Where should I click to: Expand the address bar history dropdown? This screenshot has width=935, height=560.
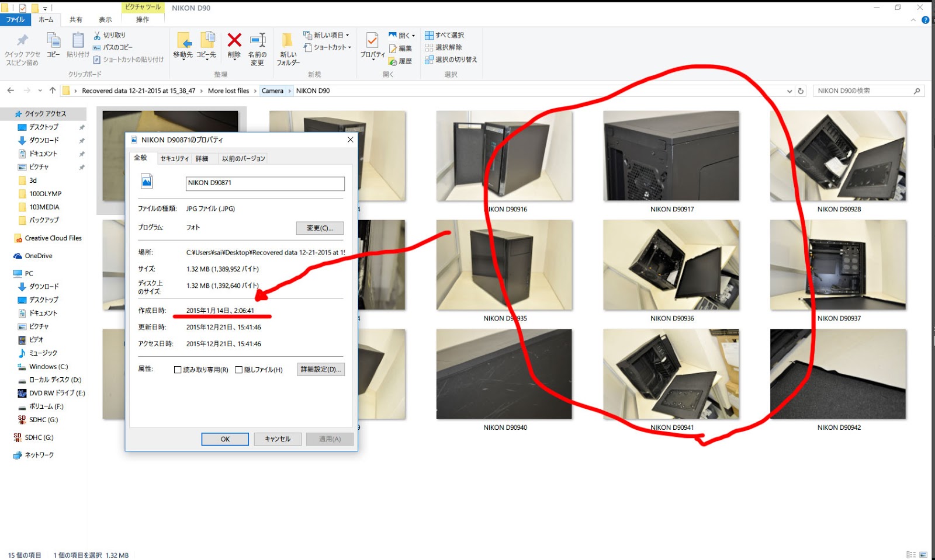coord(789,91)
